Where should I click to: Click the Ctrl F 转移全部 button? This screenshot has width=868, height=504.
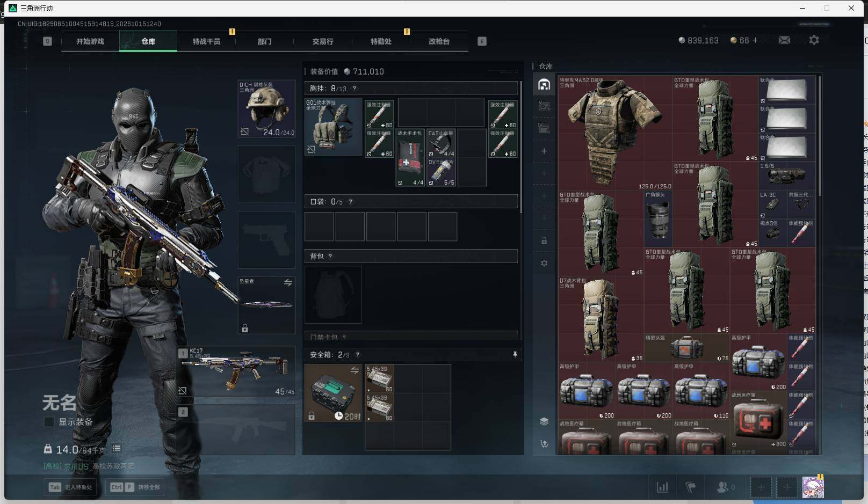tap(135, 487)
